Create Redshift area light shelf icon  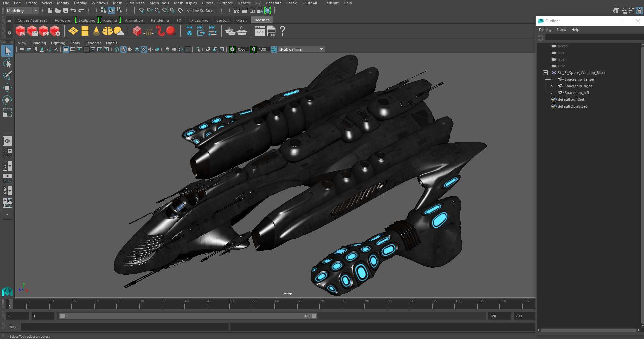click(x=73, y=31)
